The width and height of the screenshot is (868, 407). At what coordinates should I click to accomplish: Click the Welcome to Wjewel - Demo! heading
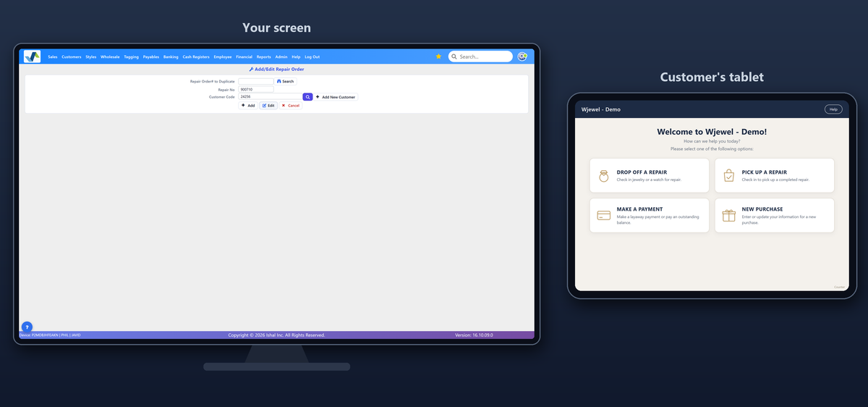point(712,132)
